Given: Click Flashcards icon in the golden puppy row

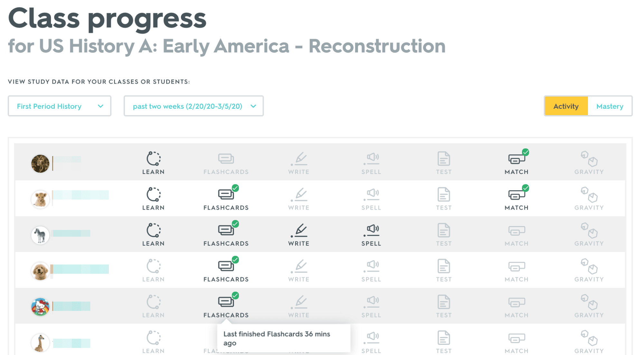Looking at the screenshot, I should coord(226,266).
